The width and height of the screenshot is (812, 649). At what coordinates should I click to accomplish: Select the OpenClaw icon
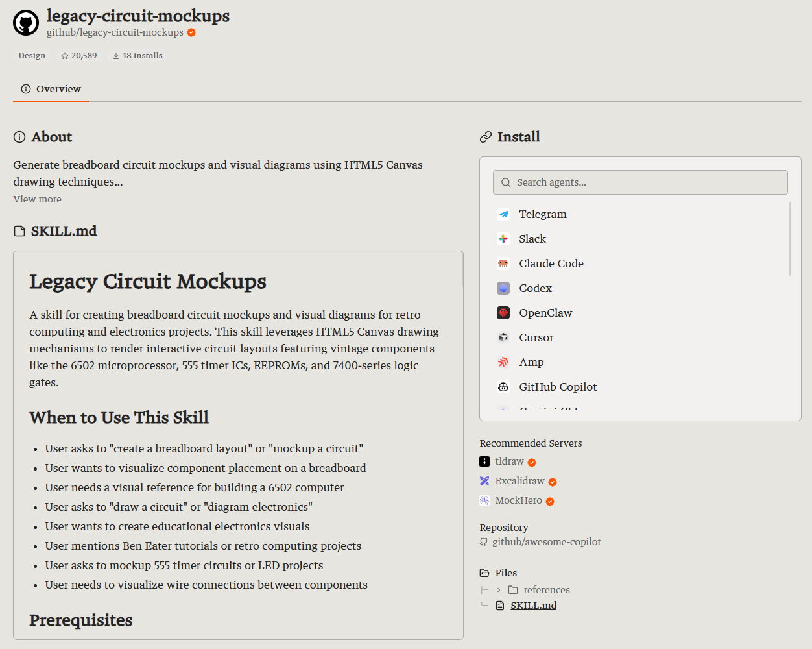503,313
